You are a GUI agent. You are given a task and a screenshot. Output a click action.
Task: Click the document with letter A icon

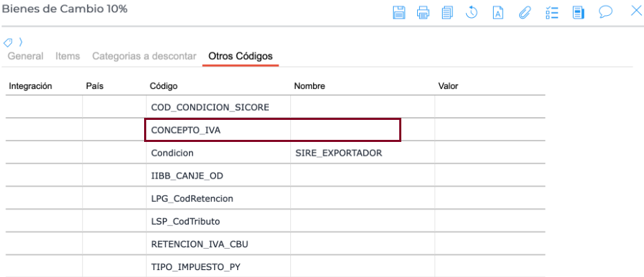tap(497, 12)
